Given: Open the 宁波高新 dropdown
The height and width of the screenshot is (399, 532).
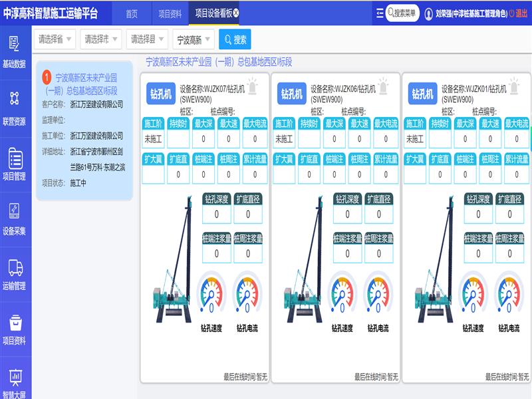Looking at the screenshot, I should click(193, 40).
